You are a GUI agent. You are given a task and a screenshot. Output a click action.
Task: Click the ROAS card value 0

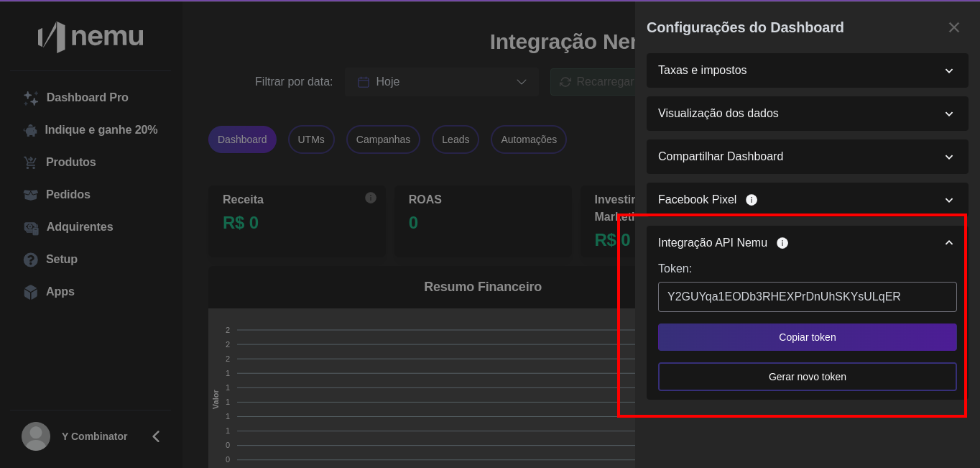413,223
